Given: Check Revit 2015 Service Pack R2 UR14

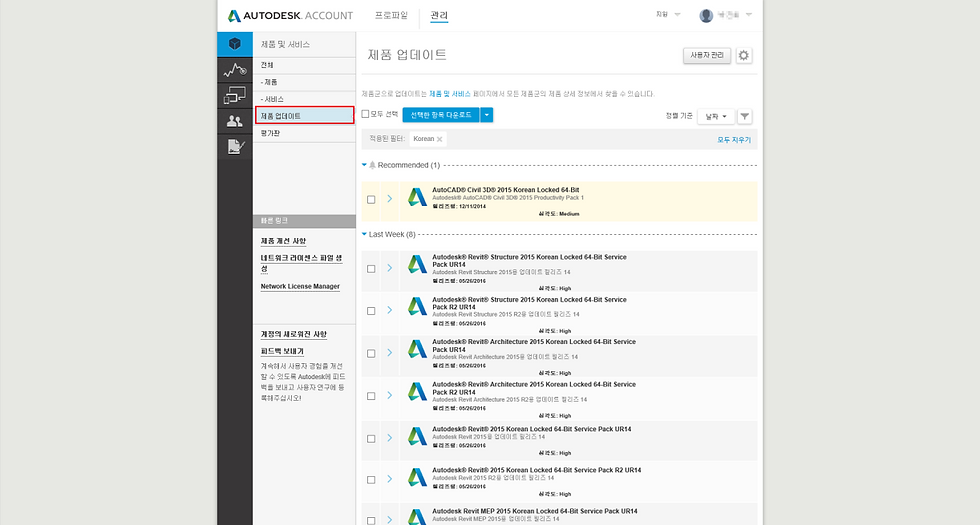Looking at the screenshot, I should 371,480.
